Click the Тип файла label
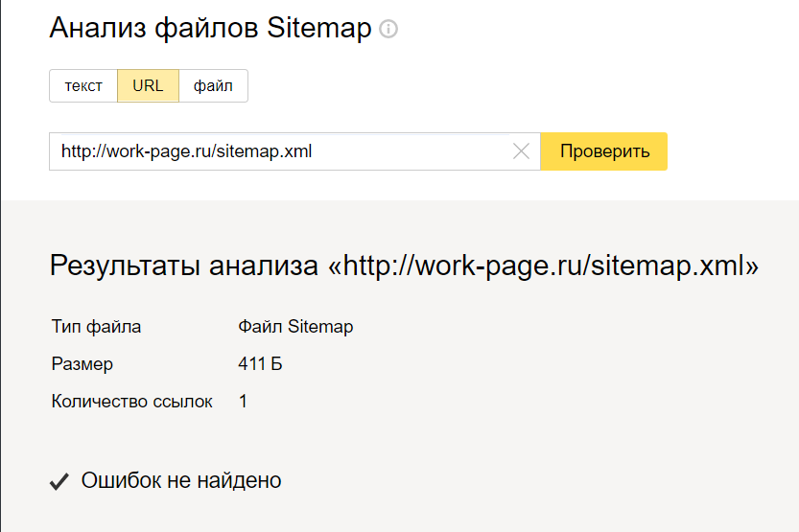Screen dimensions: 799x532 96,327
